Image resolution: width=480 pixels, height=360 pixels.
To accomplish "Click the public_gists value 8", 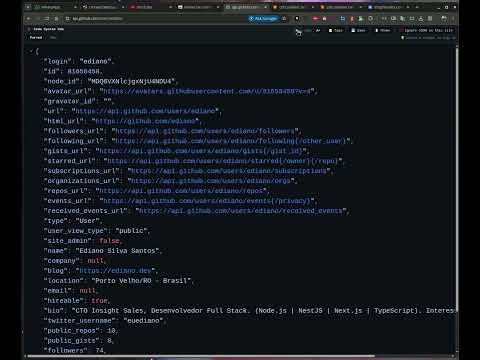I will click(x=109, y=341).
